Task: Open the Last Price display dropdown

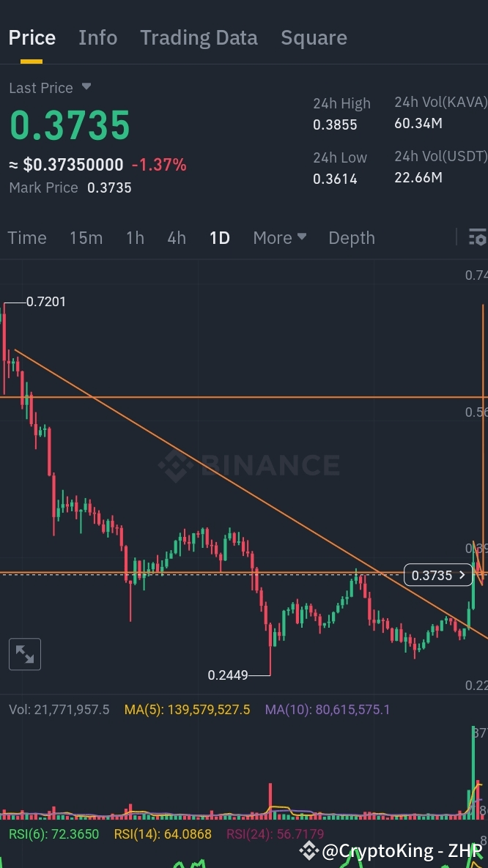Action: [x=50, y=87]
